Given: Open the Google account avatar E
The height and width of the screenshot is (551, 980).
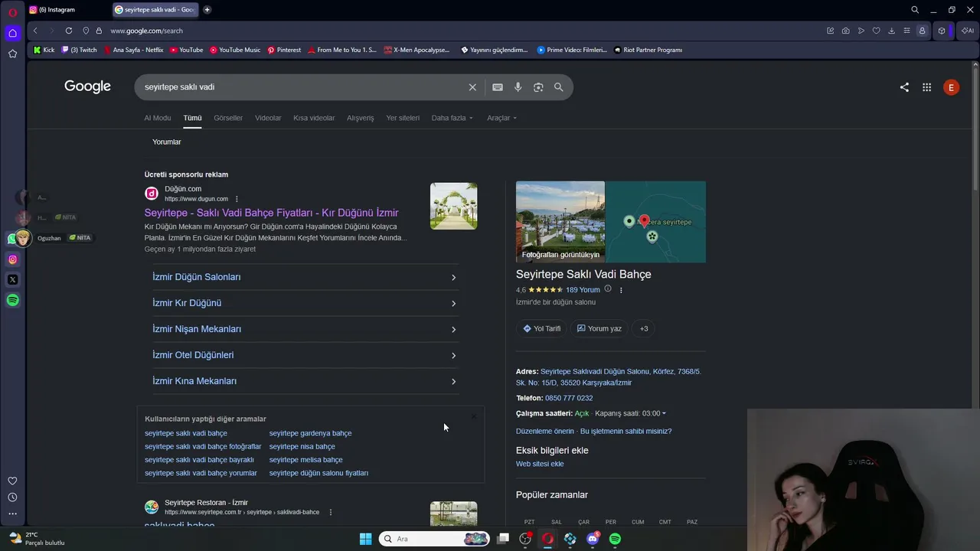Looking at the screenshot, I should [951, 87].
